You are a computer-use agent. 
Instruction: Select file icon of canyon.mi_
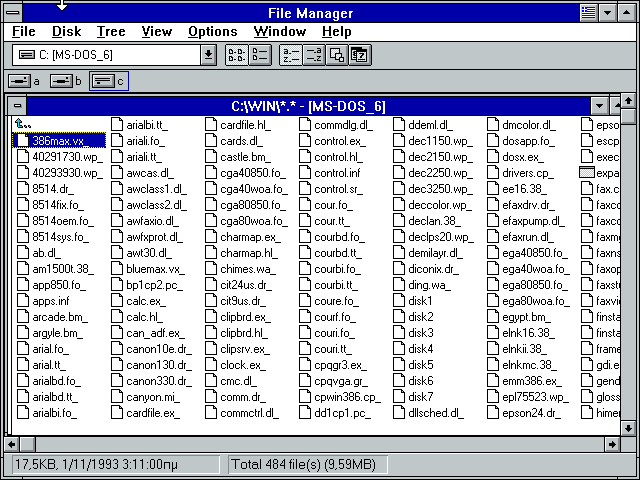click(x=117, y=397)
